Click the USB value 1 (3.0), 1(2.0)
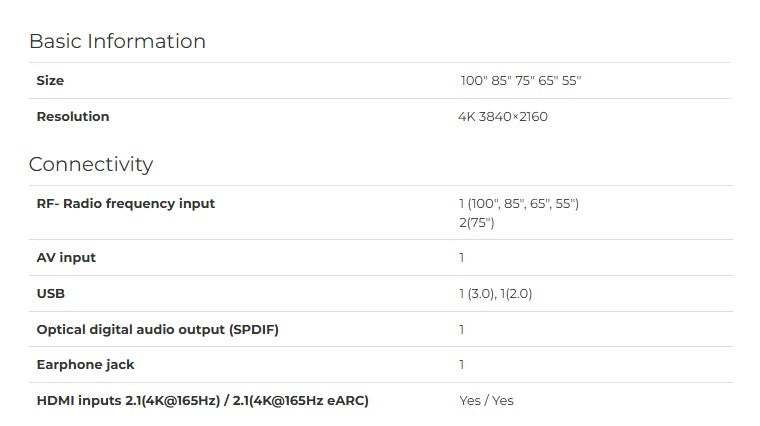Viewport: 760px width, 426px height. (x=496, y=294)
